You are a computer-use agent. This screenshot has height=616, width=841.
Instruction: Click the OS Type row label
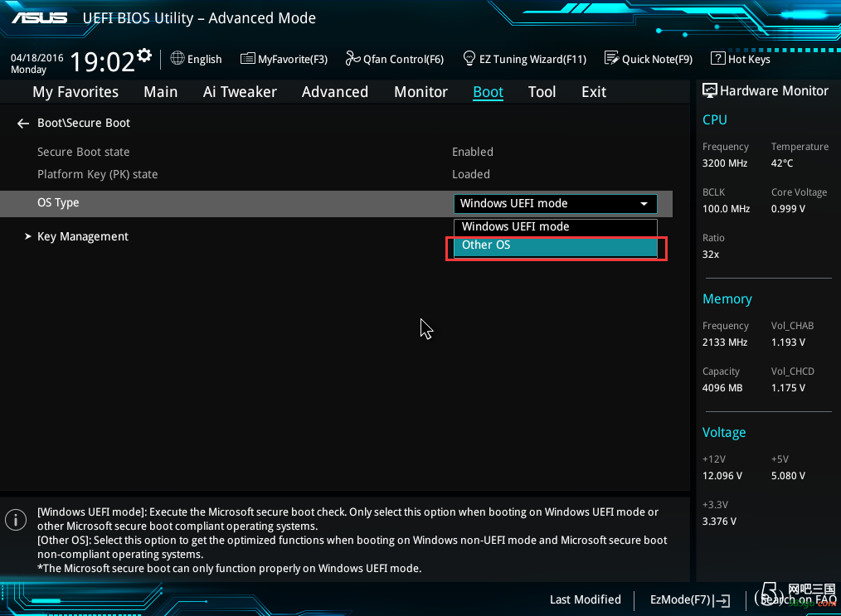tap(58, 202)
